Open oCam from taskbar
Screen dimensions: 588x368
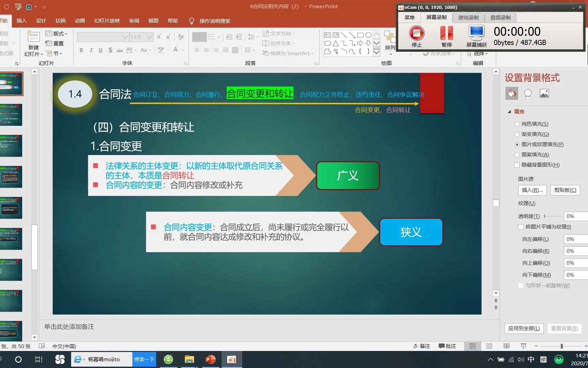232,359
